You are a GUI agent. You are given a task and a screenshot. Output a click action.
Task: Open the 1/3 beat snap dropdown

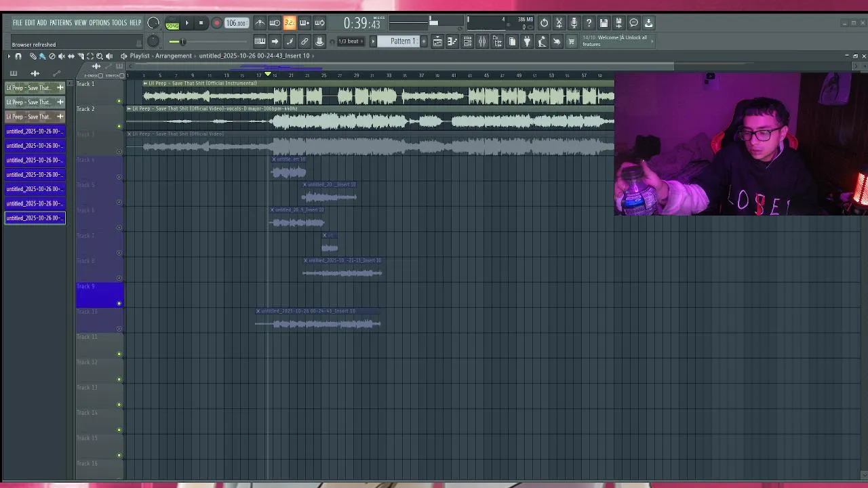click(x=350, y=41)
